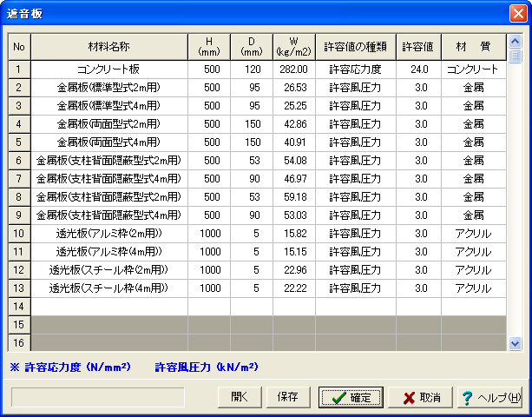This screenshot has height=417, width=532.
Task: Click the empty material name cell in row 14
Action: click(109, 307)
